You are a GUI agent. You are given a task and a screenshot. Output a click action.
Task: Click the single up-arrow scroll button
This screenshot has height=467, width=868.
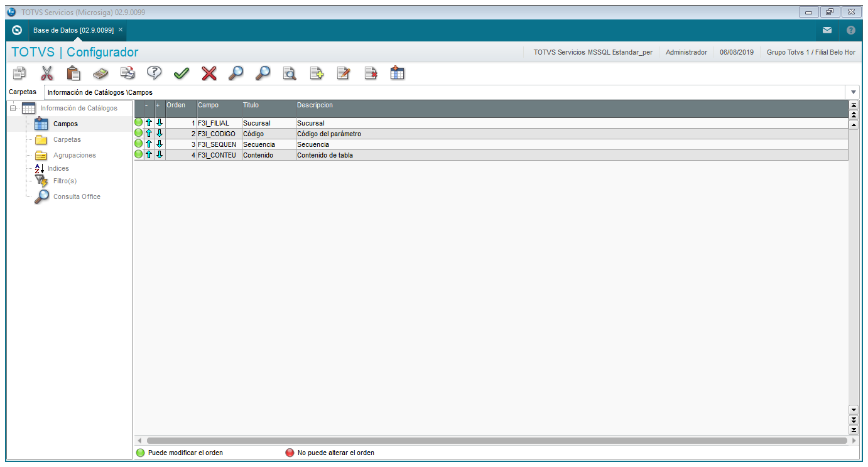pyautogui.click(x=854, y=125)
